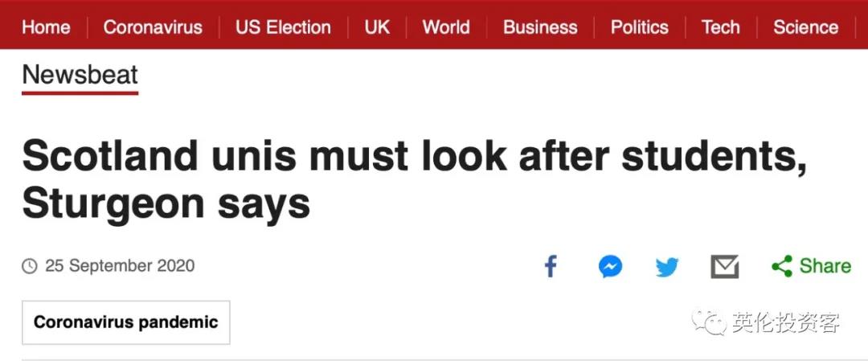Viewport: 868px width, 361px height.
Task: Share the article on Twitter
Action: click(x=667, y=266)
